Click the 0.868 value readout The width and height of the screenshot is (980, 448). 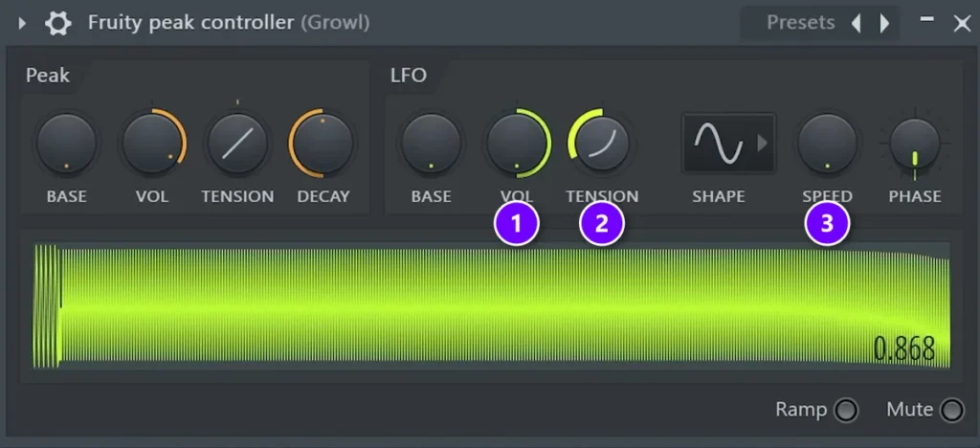coord(903,349)
